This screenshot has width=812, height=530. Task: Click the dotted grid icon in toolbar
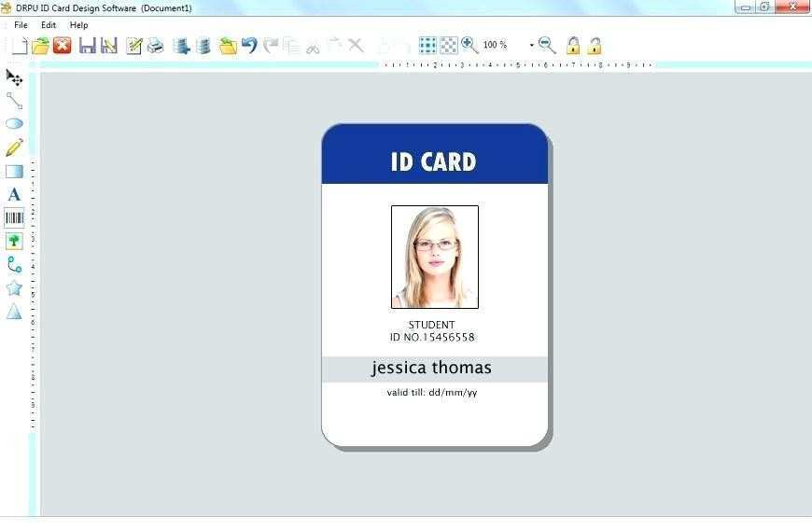427,46
